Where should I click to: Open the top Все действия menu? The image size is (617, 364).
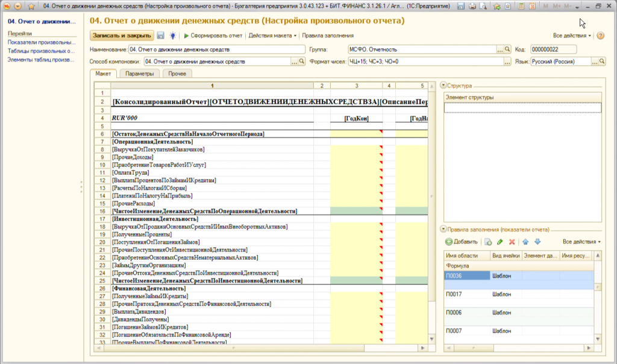572,36
